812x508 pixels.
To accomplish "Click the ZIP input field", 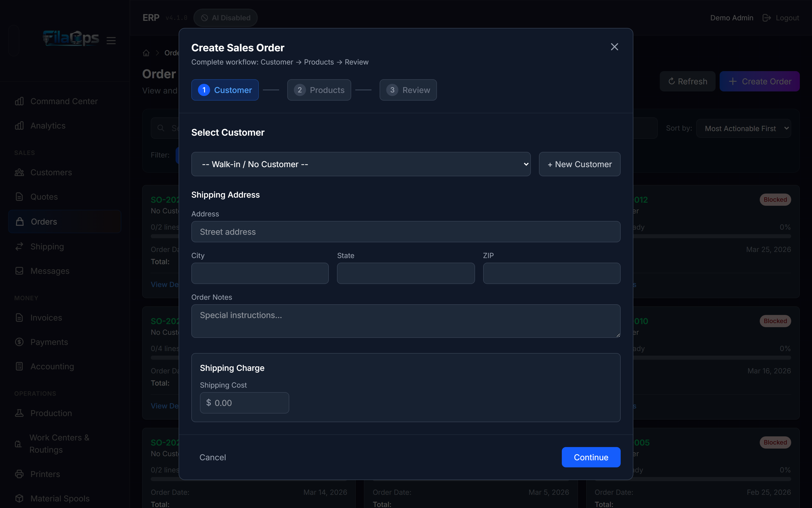I will (552, 273).
